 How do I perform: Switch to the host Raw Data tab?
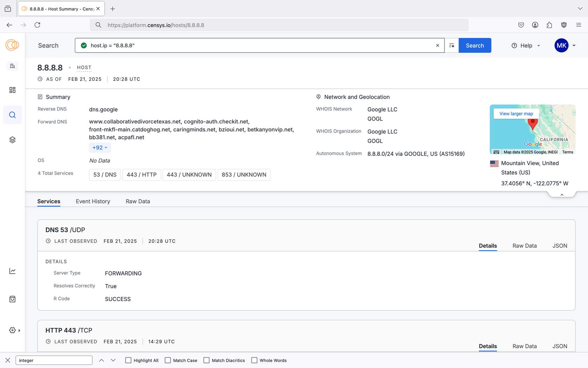tap(138, 202)
